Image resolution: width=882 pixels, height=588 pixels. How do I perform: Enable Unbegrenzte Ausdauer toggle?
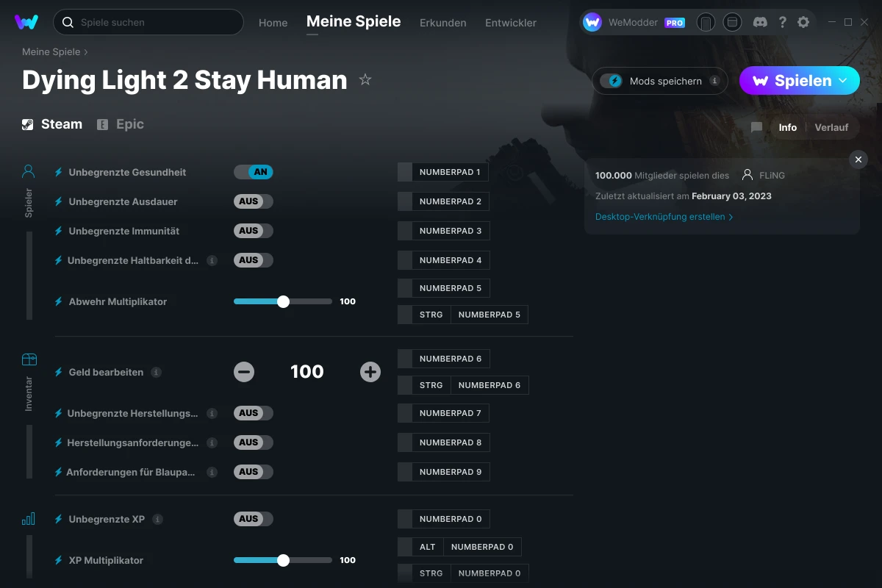coord(254,201)
